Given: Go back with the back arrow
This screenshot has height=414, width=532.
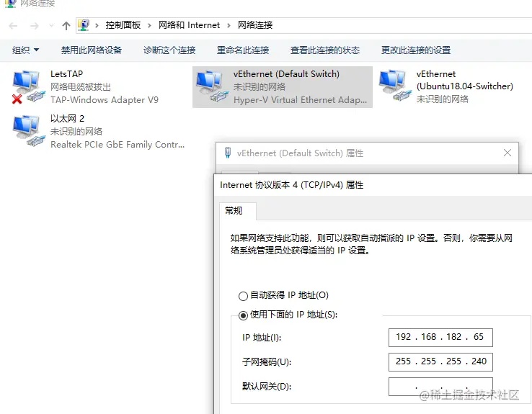Looking at the screenshot, I should point(13,26).
